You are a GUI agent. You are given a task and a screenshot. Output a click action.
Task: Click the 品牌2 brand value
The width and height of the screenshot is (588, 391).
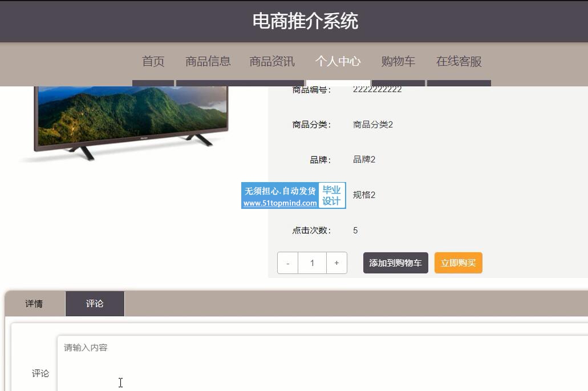click(x=364, y=159)
